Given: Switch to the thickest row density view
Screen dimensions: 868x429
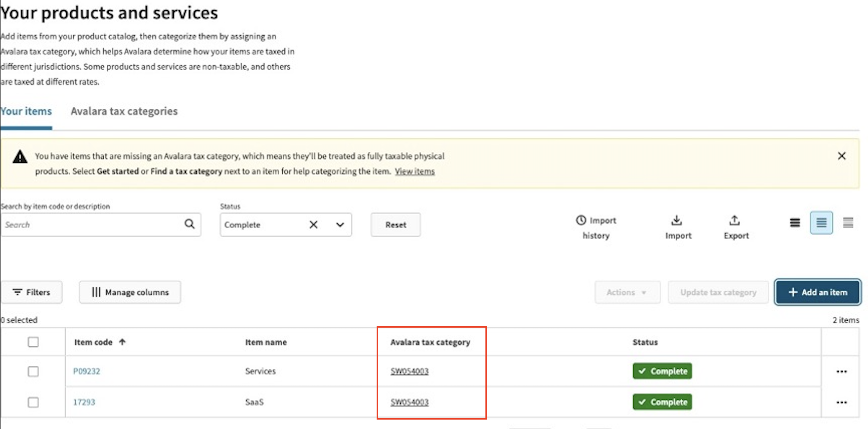Looking at the screenshot, I should (795, 223).
